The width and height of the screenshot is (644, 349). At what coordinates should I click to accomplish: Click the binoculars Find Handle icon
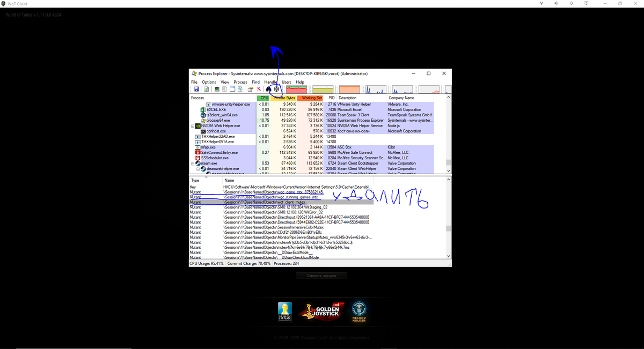pyautogui.click(x=268, y=89)
